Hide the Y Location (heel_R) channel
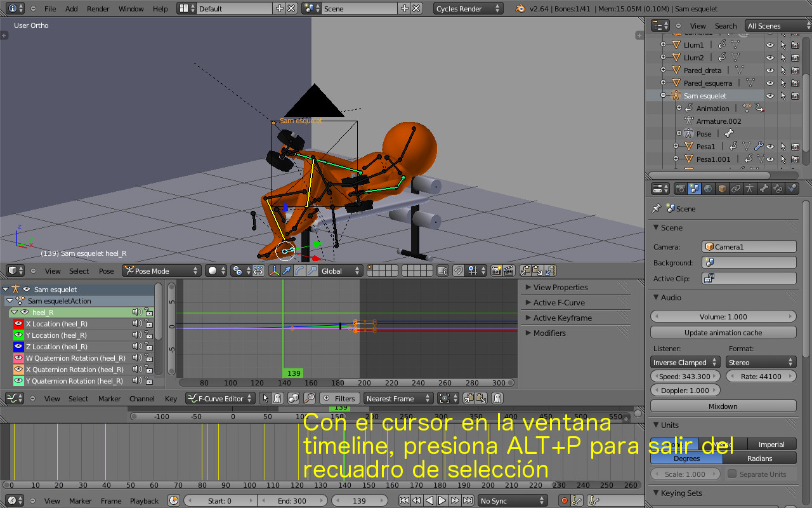 coord(18,335)
